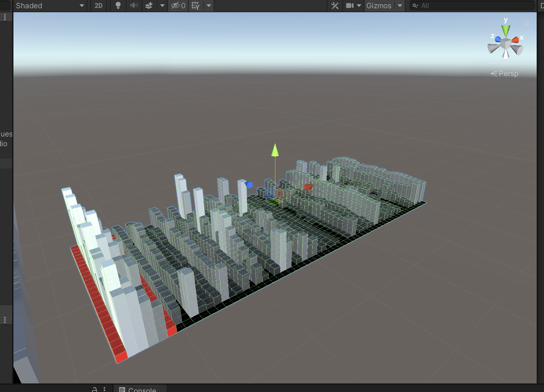This screenshot has height=392, width=544.
Task: Click the hidden objects visibility icon
Action: pyautogui.click(x=178, y=5)
